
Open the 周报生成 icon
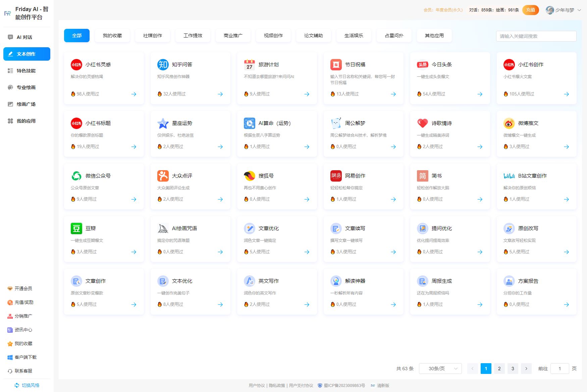422,281
